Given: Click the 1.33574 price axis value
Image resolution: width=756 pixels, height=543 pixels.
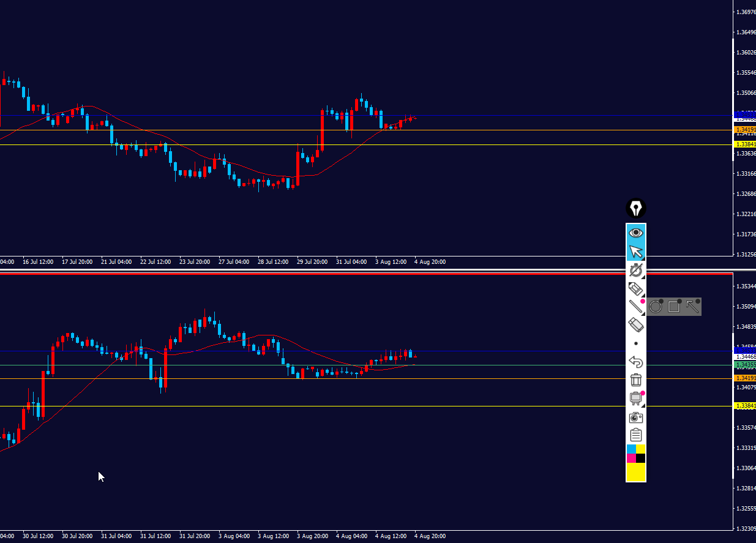Looking at the screenshot, I should tap(746, 427).
